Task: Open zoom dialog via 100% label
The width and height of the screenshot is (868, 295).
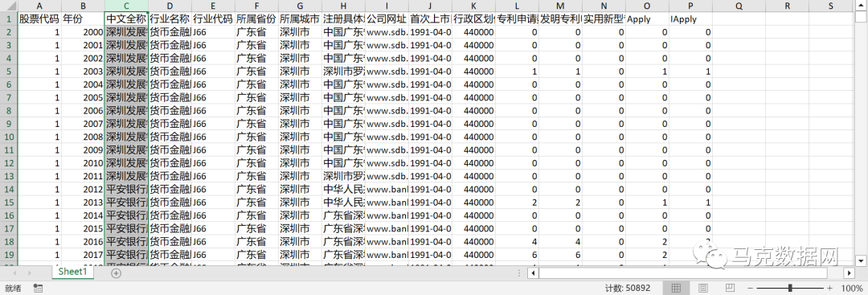Action: tap(852, 289)
